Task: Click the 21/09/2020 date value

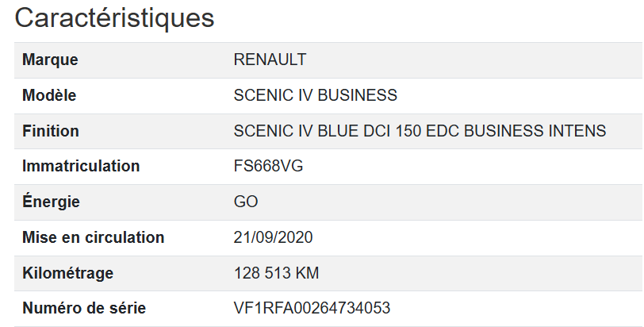Action: click(x=274, y=237)
